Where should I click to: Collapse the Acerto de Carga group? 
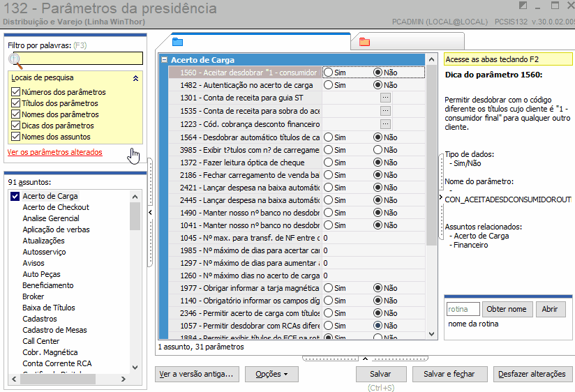(164, 60)
